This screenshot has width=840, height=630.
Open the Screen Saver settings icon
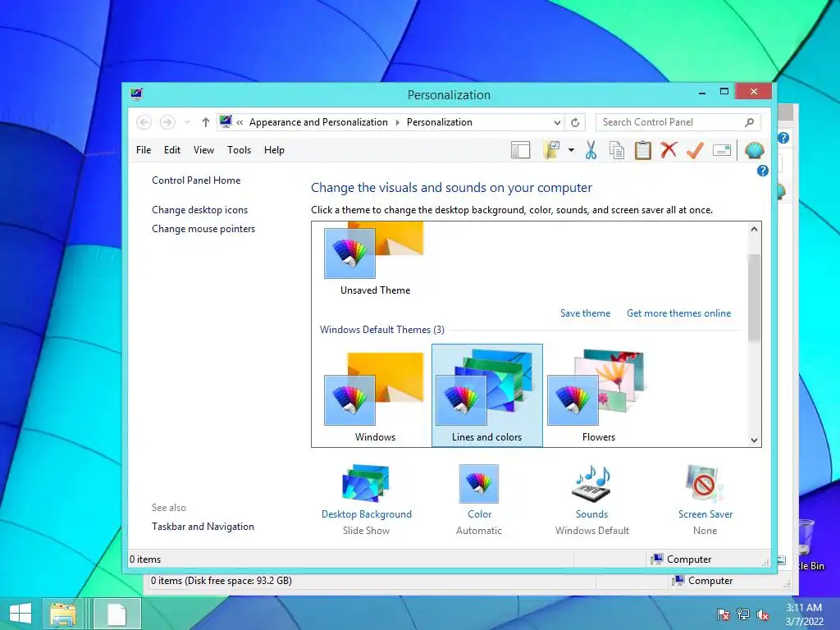(x=705, y=484)
